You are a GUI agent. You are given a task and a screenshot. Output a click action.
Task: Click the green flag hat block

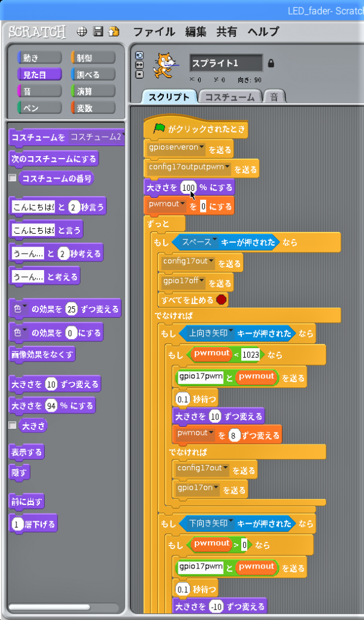[x=197, y=128]
